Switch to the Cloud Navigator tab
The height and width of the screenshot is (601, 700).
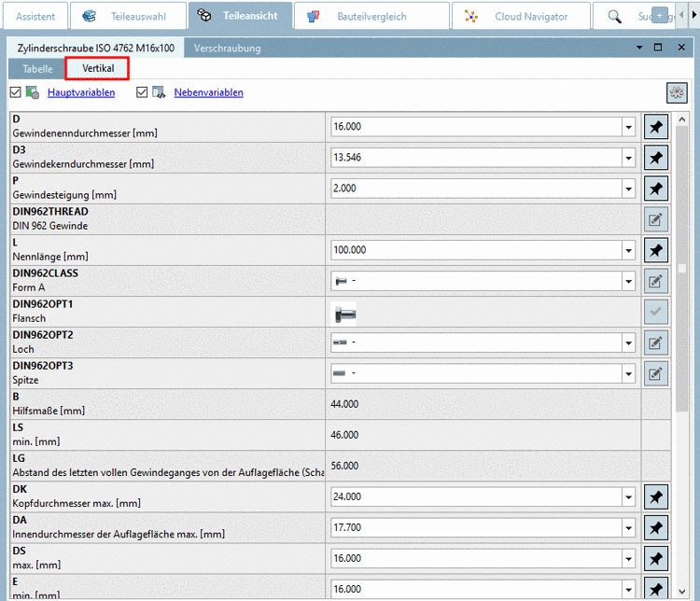521,16
